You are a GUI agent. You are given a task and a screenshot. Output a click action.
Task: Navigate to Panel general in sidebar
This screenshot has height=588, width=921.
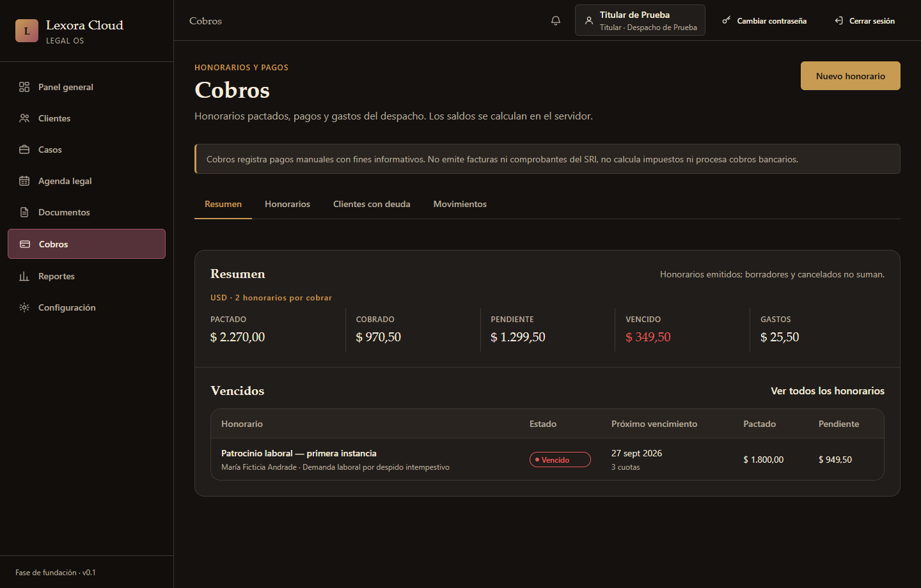[x=66, y=87]
